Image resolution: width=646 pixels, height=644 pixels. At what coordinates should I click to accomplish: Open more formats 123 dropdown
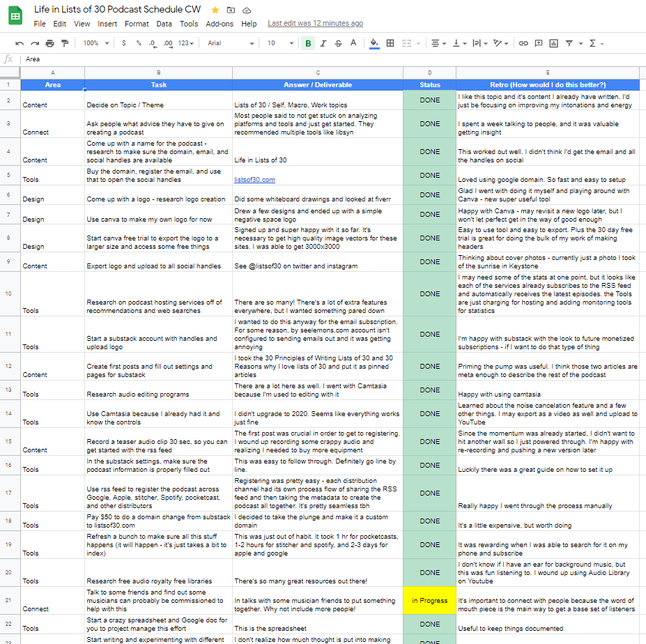pyautogui.click(x=185, y=43)
